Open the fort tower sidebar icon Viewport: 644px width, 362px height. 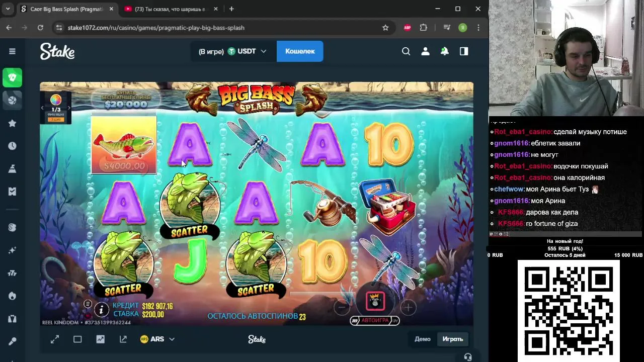[x=12, y=319]
